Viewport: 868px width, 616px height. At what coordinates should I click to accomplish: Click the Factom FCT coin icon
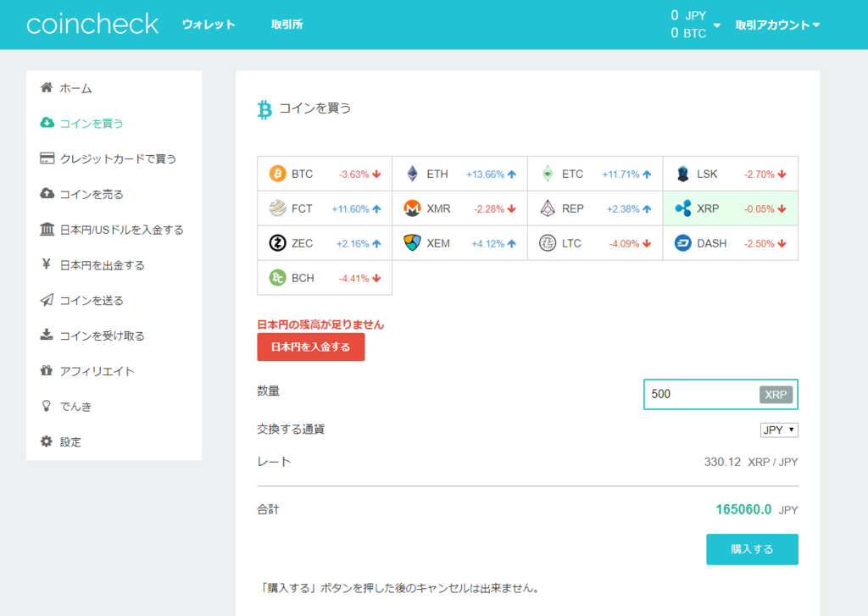tap(277, 208)
